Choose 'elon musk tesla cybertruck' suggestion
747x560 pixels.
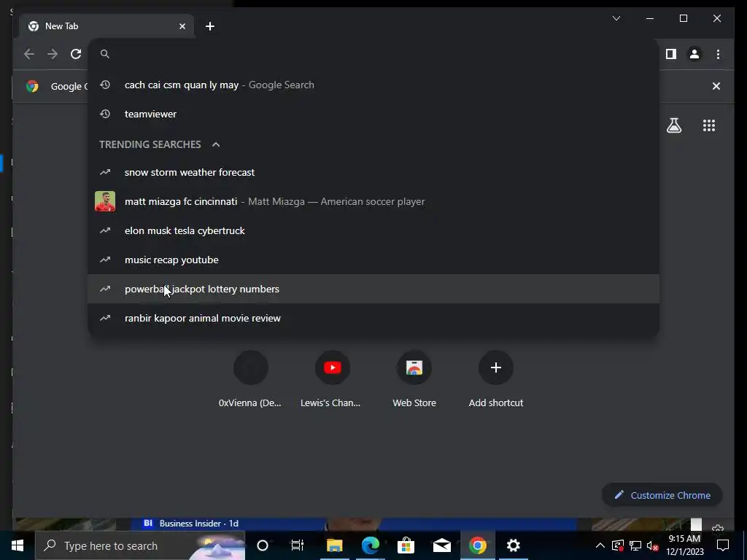click(x=373, y=230)
